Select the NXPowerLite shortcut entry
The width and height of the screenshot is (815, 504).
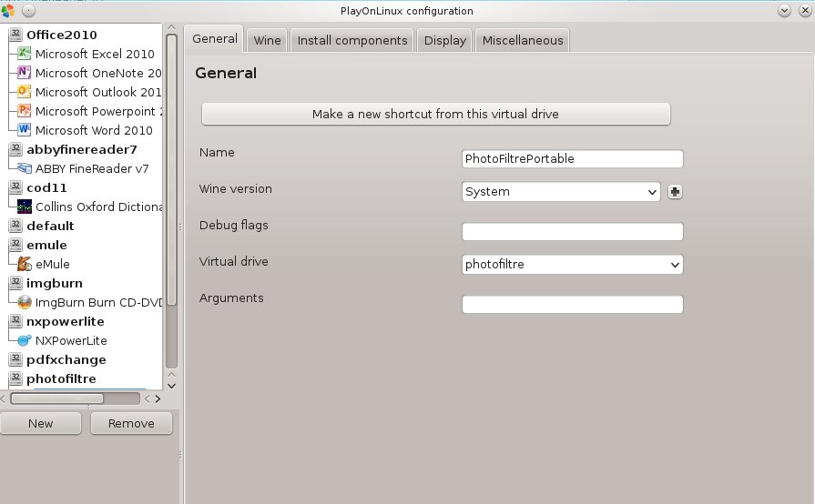pyautogui.click(x=71, y=341)
